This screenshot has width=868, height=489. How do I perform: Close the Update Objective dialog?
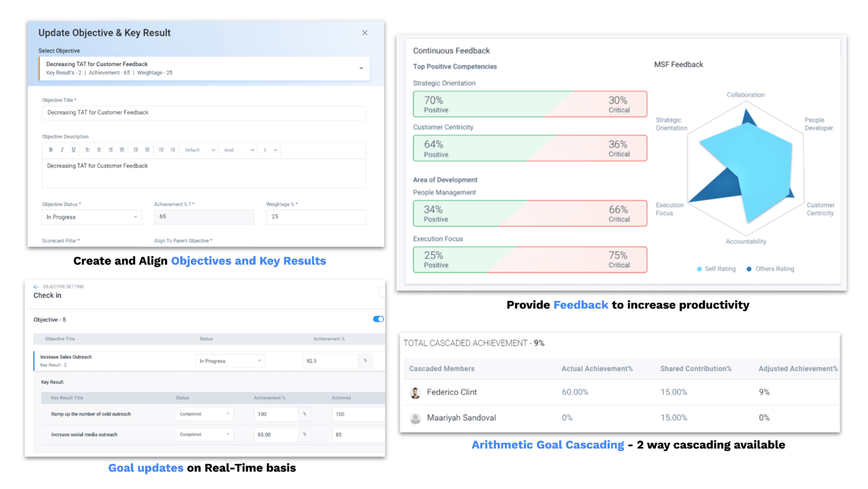[x=365, y=33]
